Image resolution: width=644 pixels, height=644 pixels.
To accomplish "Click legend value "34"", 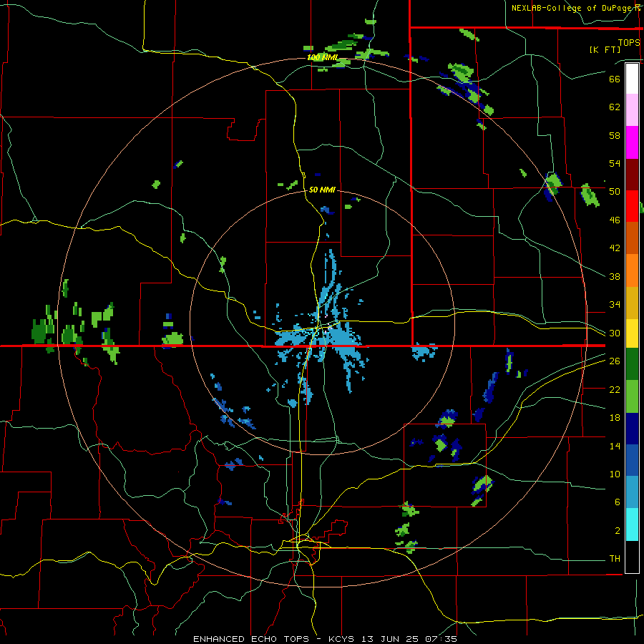I will coord(615,304).
